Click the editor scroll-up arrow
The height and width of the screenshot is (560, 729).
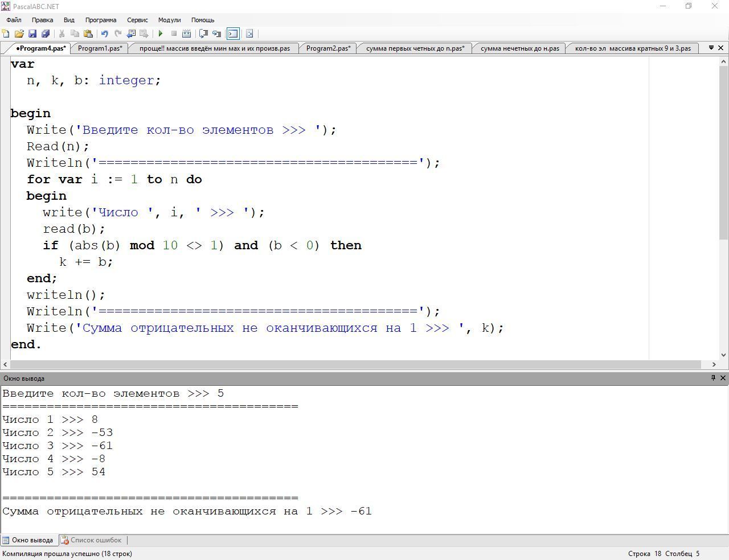pyautogui.click(x=723, y=61)
